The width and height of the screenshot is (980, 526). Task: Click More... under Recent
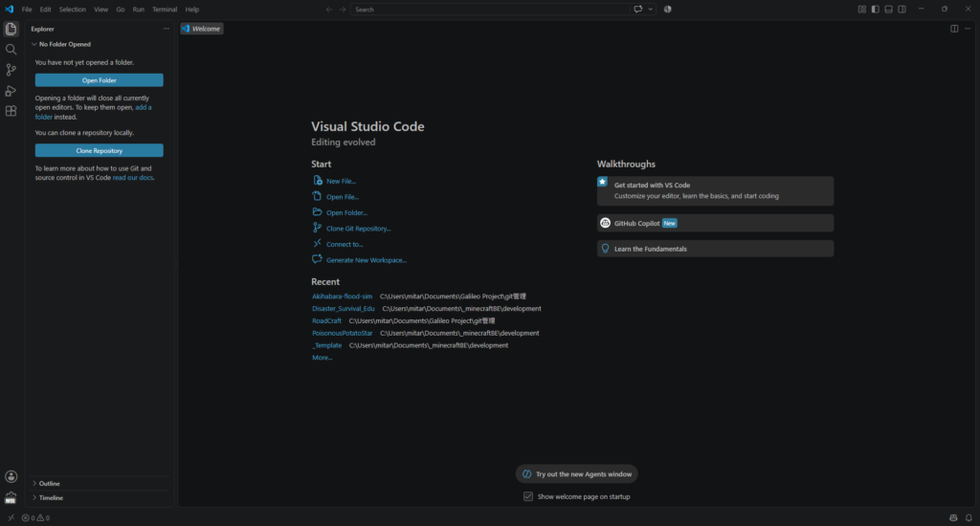tap(322, 358)
